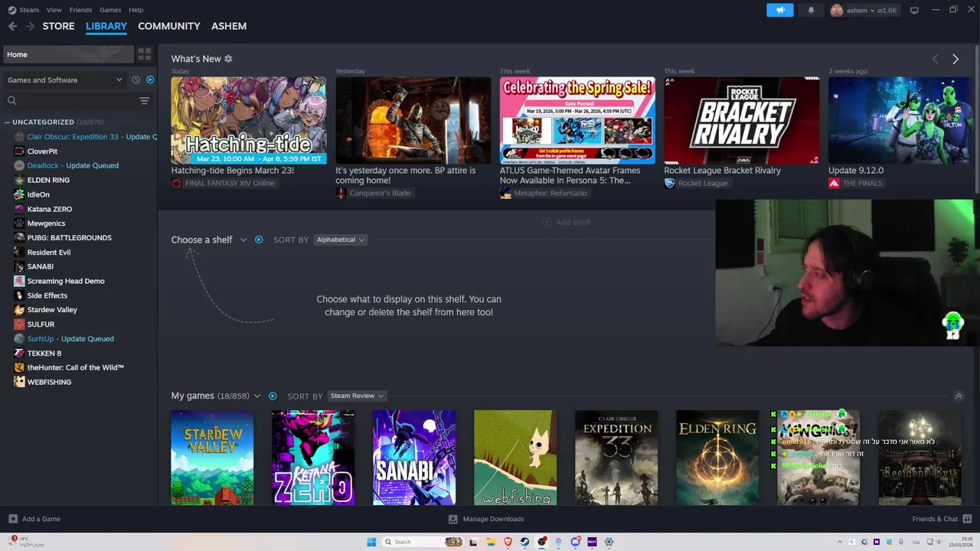The image size is (980, 551).
Task: Open advanced filter options icon
Action: pos(144,100)
